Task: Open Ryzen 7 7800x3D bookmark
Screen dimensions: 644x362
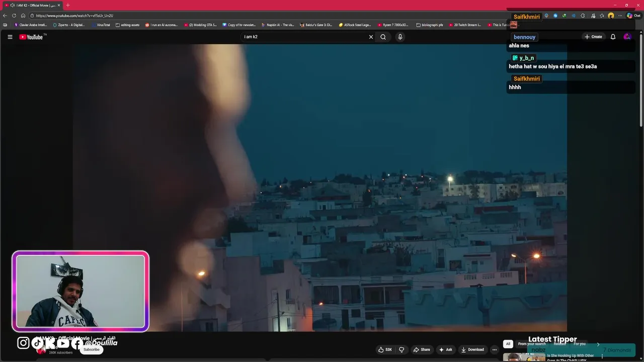Action: (393, 25)
